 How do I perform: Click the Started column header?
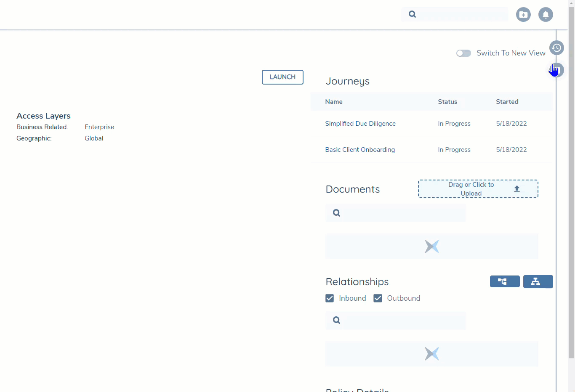pos(507,102)
